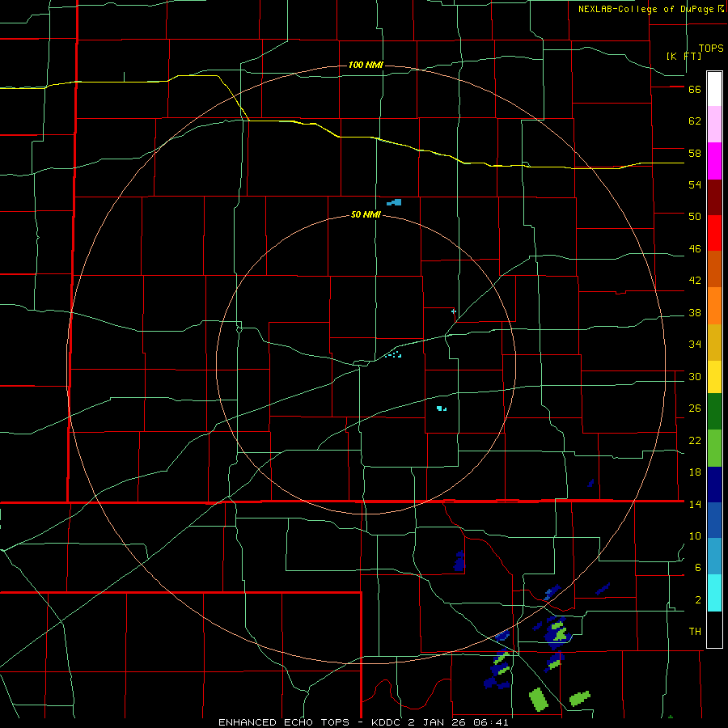Click the white swatch in the tops legend
The width and height of the screenshot is (728, 728).
[714, 89]
